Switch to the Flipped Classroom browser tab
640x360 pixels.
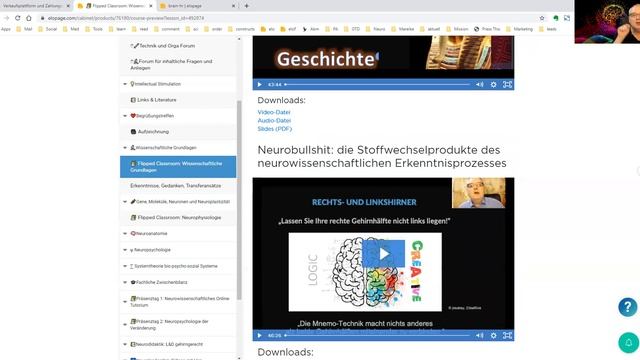[115, 6]
